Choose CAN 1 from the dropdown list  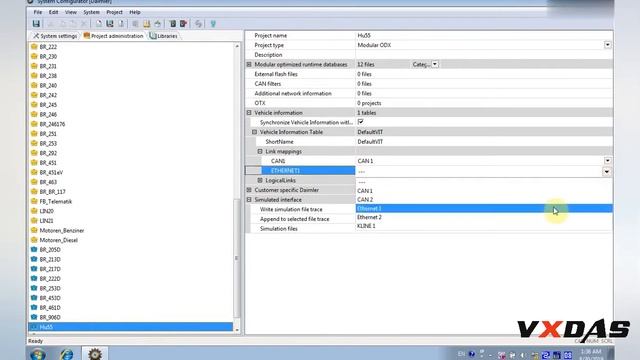[484, 191]
